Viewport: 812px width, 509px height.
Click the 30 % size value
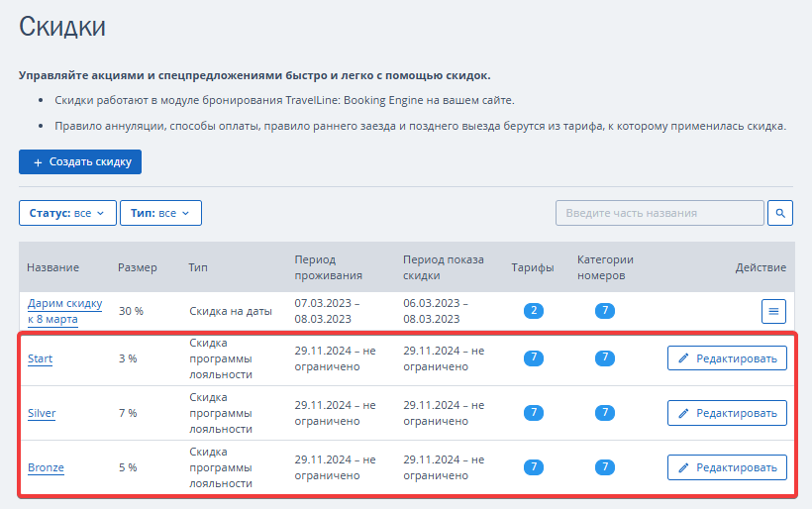[131, 311]
